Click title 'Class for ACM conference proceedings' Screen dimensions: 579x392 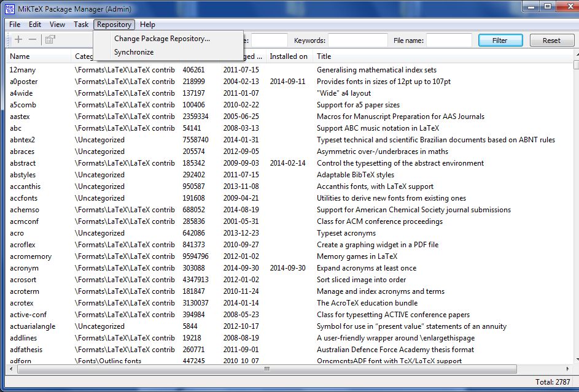379,221
